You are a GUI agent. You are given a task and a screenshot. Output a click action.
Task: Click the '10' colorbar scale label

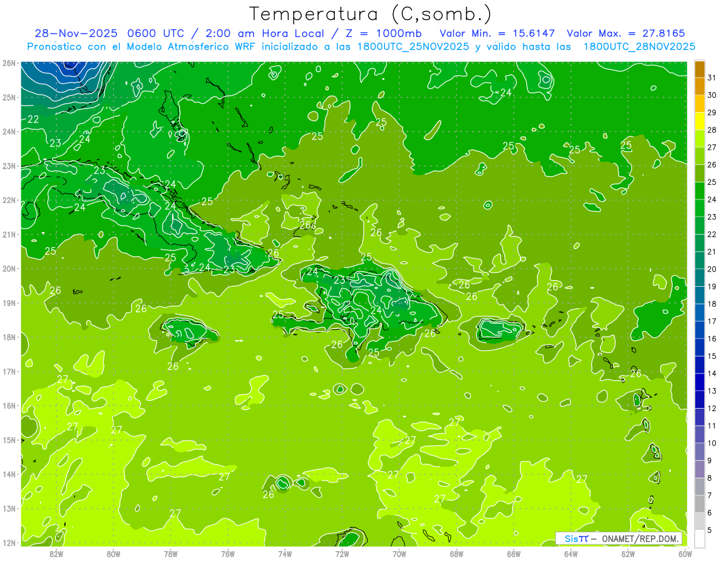[712, 443]
